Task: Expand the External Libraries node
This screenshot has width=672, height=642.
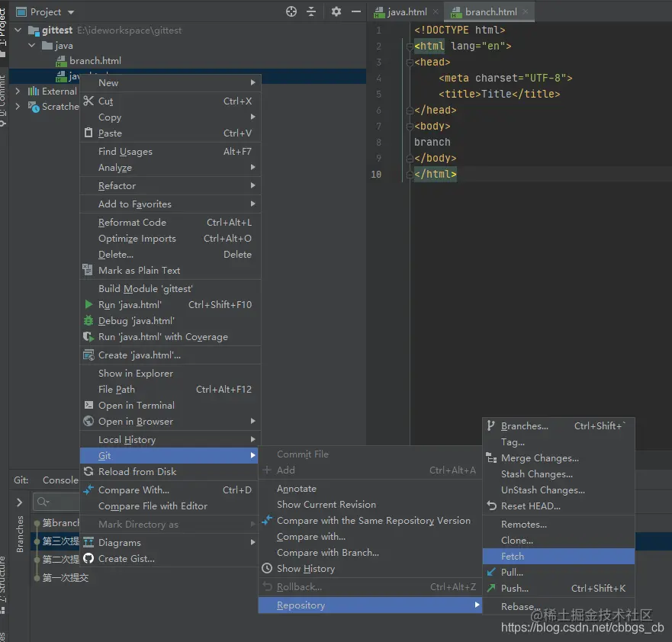Action: click(x=18, y=91)
